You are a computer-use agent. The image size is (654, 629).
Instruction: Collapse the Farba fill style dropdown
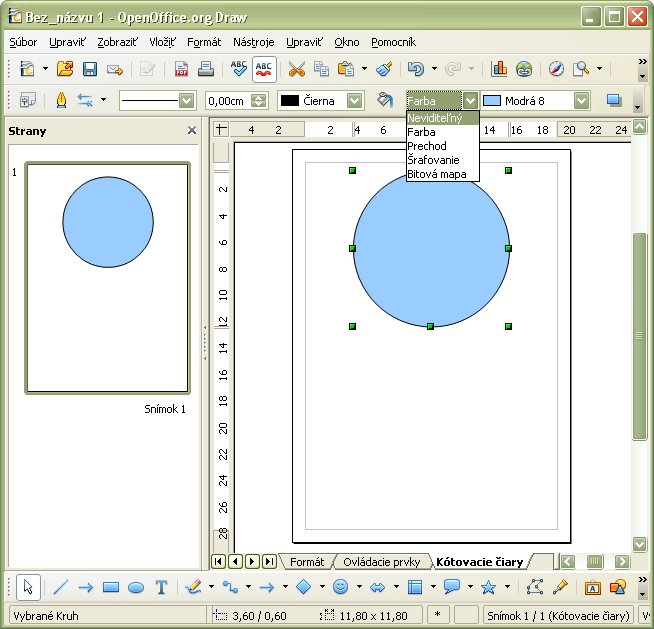470,101
